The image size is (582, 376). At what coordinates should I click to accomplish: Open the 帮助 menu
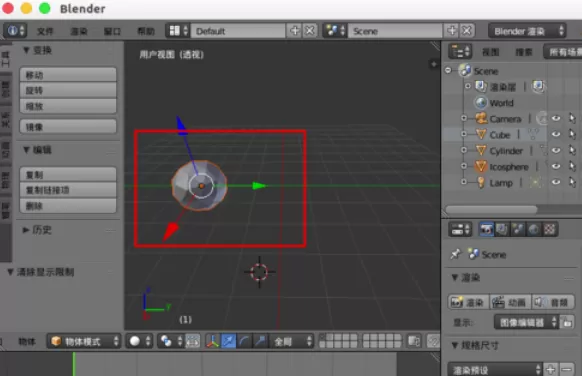pos(146,31)
